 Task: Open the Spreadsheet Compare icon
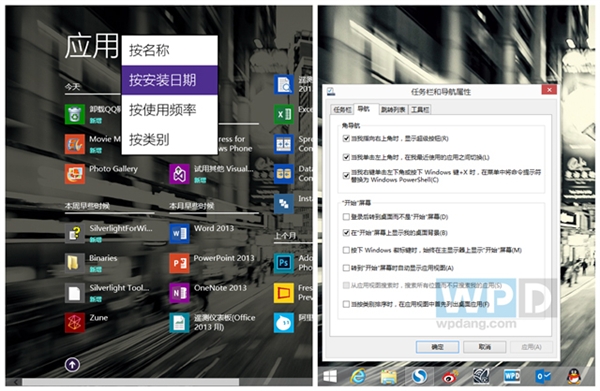[x=284, y=144]
